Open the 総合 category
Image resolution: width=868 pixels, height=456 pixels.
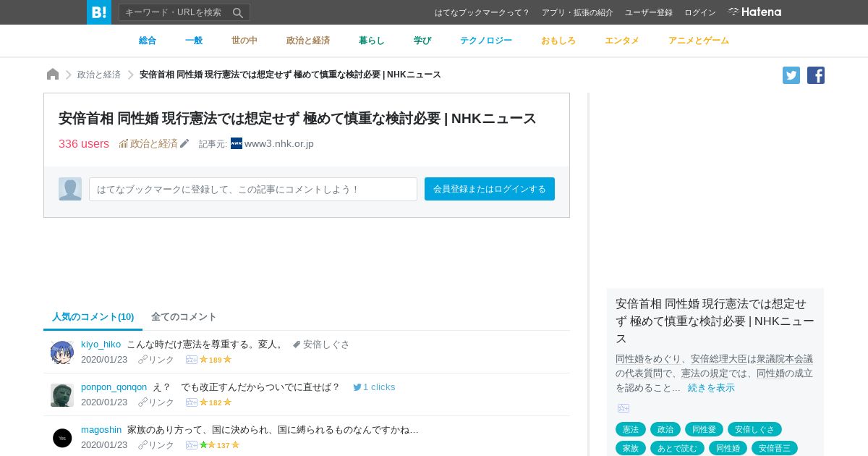148,41
